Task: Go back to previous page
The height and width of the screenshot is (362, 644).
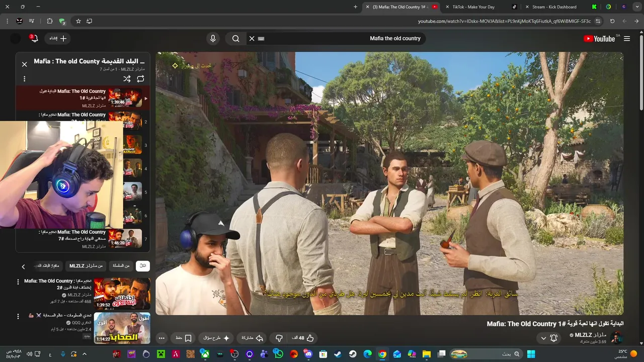Action: coord(636,21)
